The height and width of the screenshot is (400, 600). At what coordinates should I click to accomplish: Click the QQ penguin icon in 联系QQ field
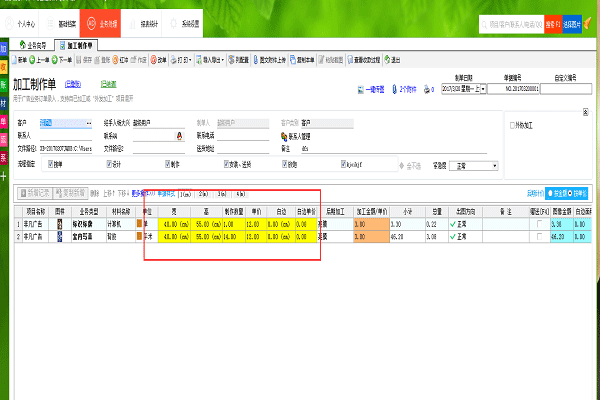tap(179, 136)
